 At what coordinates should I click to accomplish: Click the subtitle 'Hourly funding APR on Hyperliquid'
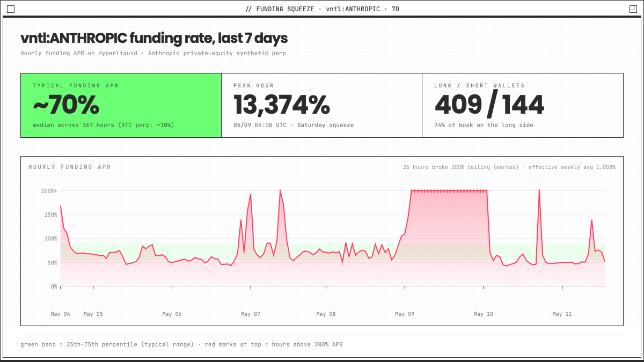pos(79,54)
